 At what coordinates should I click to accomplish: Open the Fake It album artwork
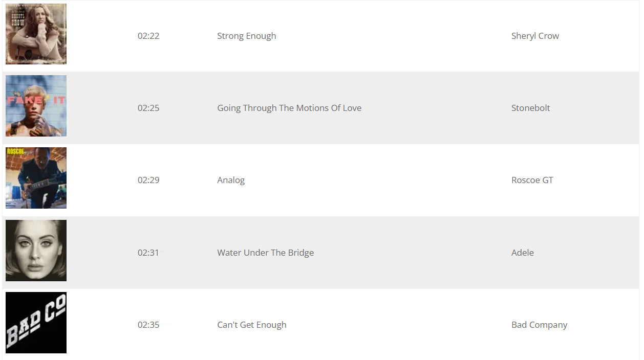[x=36, y=106]
